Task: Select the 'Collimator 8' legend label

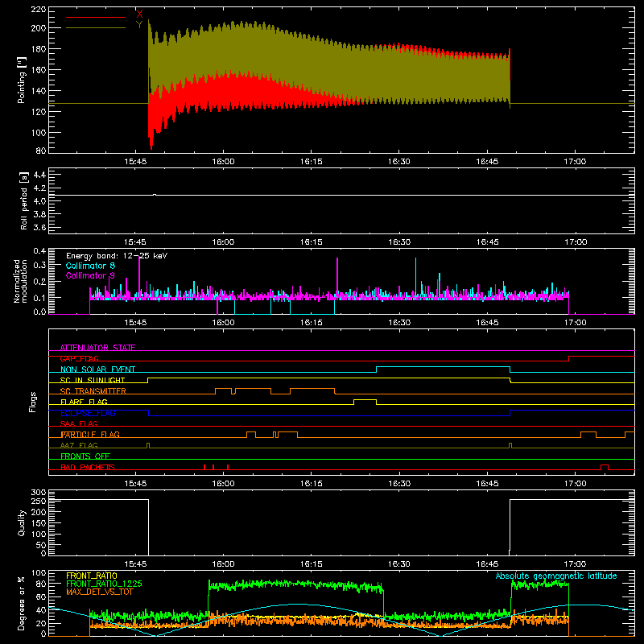Action: 90,266
